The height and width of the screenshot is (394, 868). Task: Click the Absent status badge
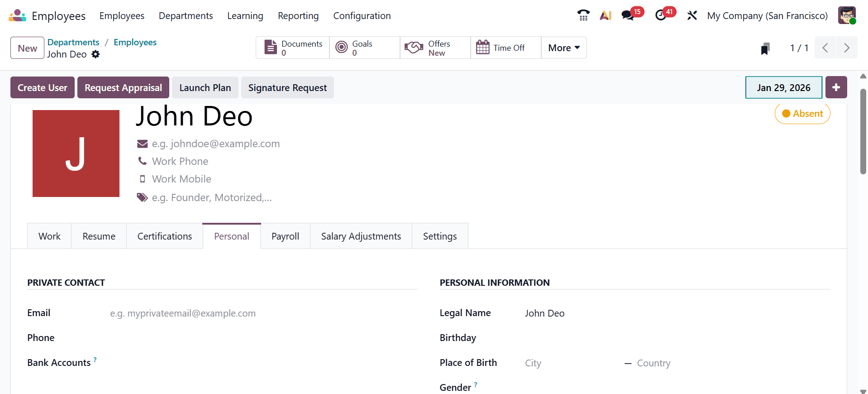coord(802,114)
